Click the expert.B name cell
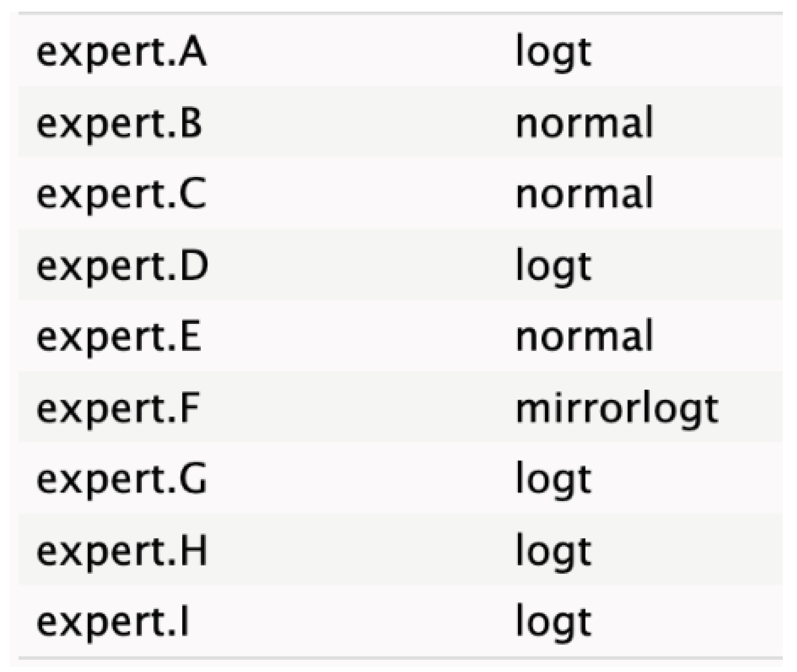The image size is (797, 672). 119,124
